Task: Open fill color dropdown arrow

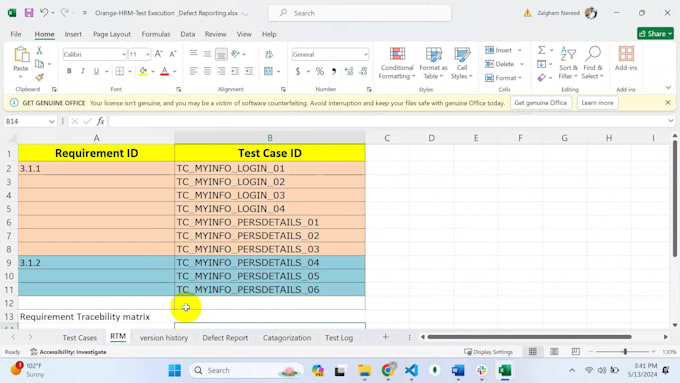Action: click(x=153, y=72)
